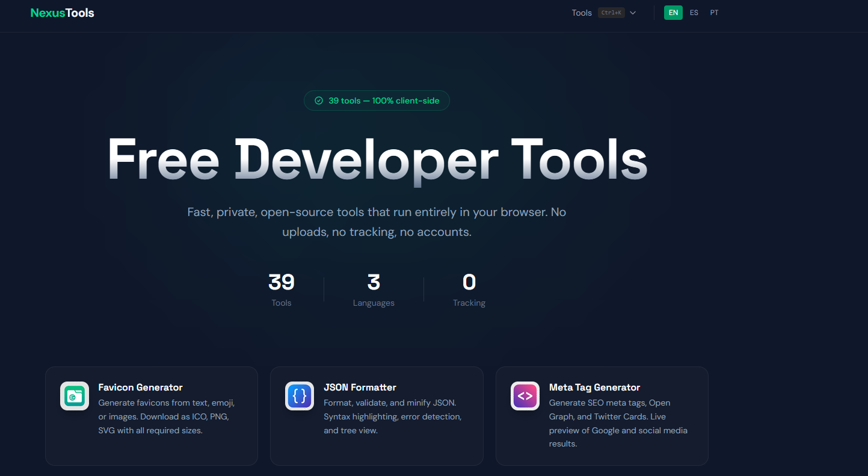
Task: Click the check icon in the 39 tools badge
Action: [319, 100]
